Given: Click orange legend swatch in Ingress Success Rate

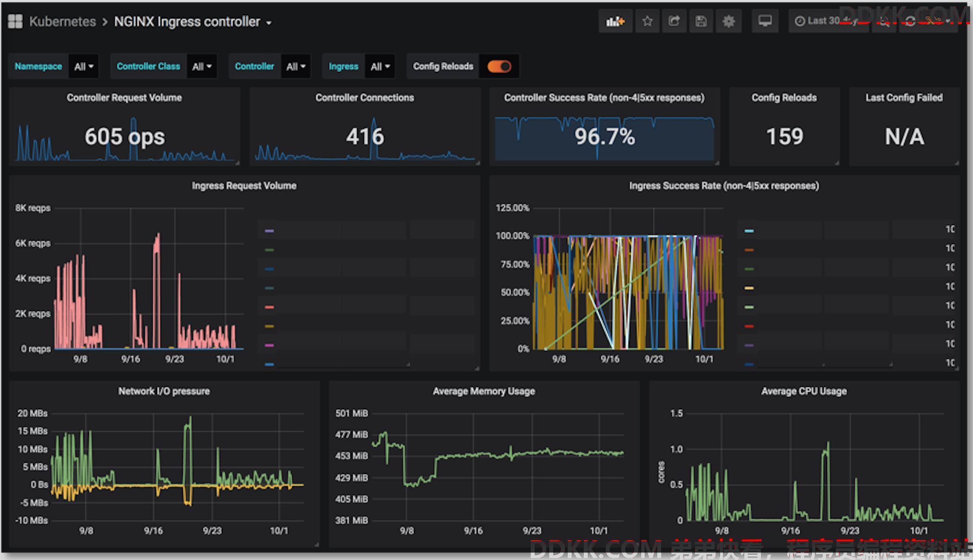Looking at the screenshot, I should [749, 250].
